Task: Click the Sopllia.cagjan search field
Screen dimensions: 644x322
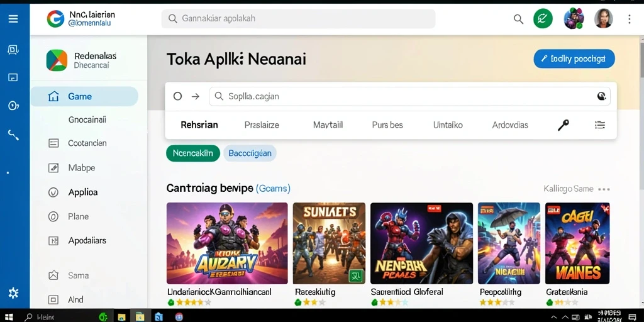Action: 409,96
